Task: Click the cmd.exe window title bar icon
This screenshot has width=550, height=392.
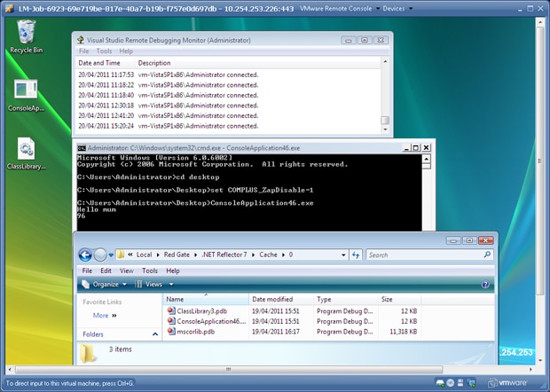Action: coord(82,148)
